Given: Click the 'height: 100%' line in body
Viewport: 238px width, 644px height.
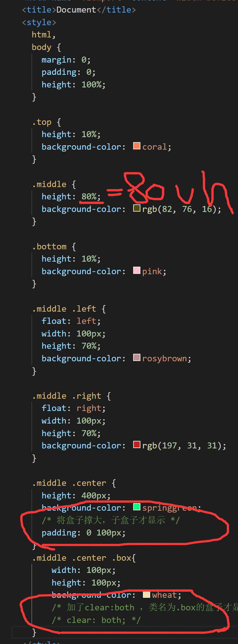Looking at the screenshot, I should click(73, 85).
